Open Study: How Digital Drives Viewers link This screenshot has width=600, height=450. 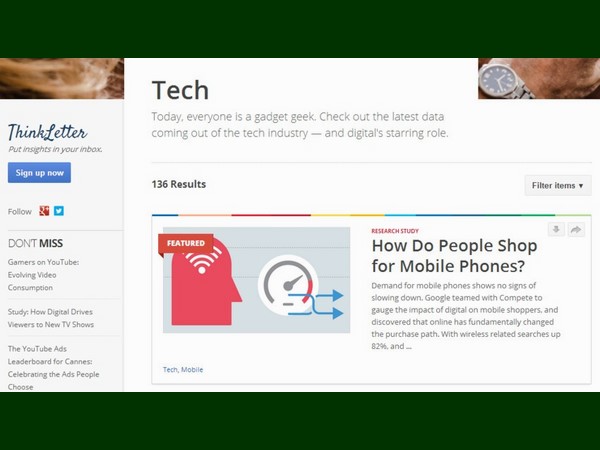tap(51, 318)
